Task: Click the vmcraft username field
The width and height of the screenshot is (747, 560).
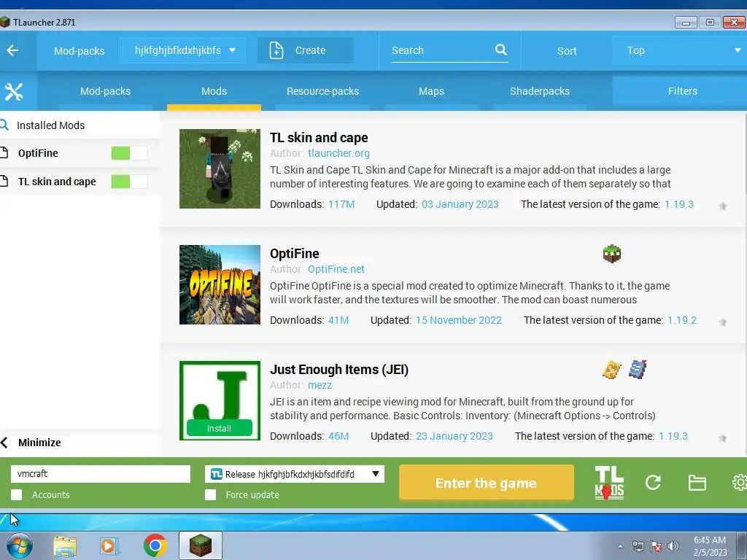Action: click(101, 474)
